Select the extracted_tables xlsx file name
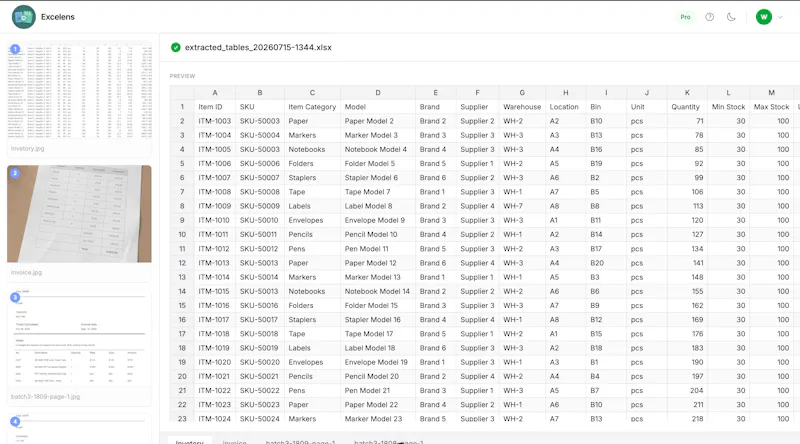The width and height of the screenshot is (800, 444). (258, 47)
